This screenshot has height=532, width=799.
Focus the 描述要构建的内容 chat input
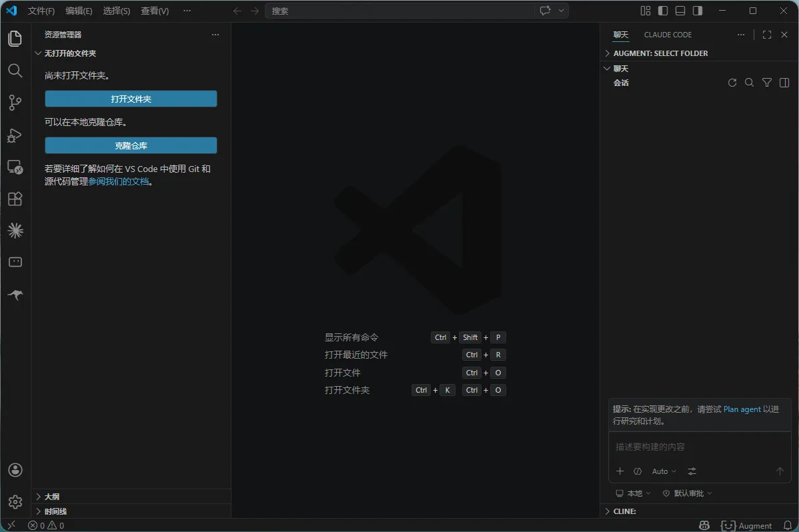699,447
